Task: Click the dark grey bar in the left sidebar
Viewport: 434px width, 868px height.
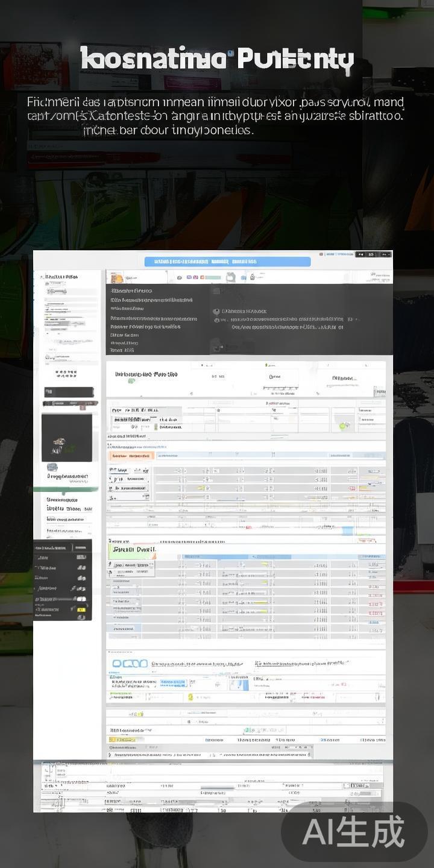Action: (x=68, y=392)
